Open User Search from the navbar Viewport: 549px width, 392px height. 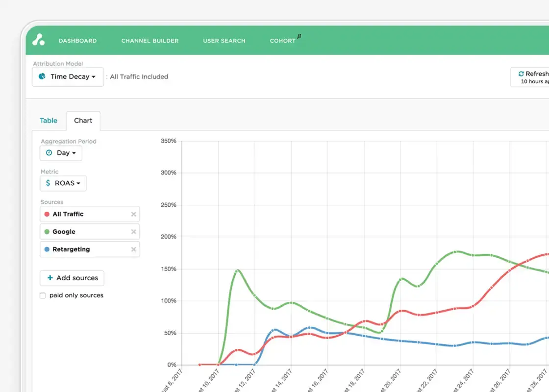coord(224,41)
